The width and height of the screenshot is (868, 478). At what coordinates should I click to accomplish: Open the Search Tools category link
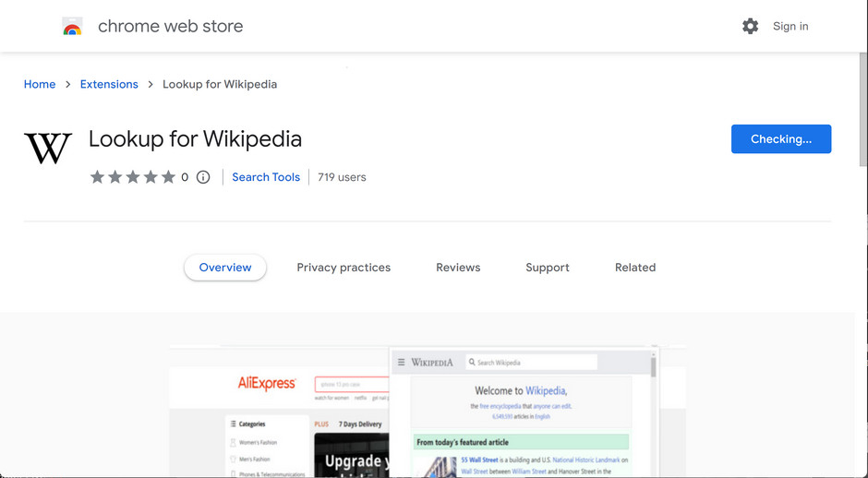(266, 177)
